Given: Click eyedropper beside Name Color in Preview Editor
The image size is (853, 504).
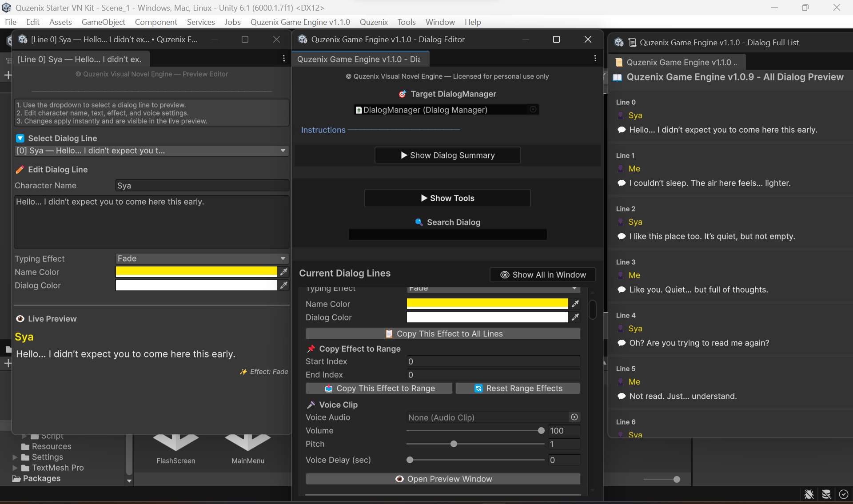Looking at the screenshot, I should 284,272.
